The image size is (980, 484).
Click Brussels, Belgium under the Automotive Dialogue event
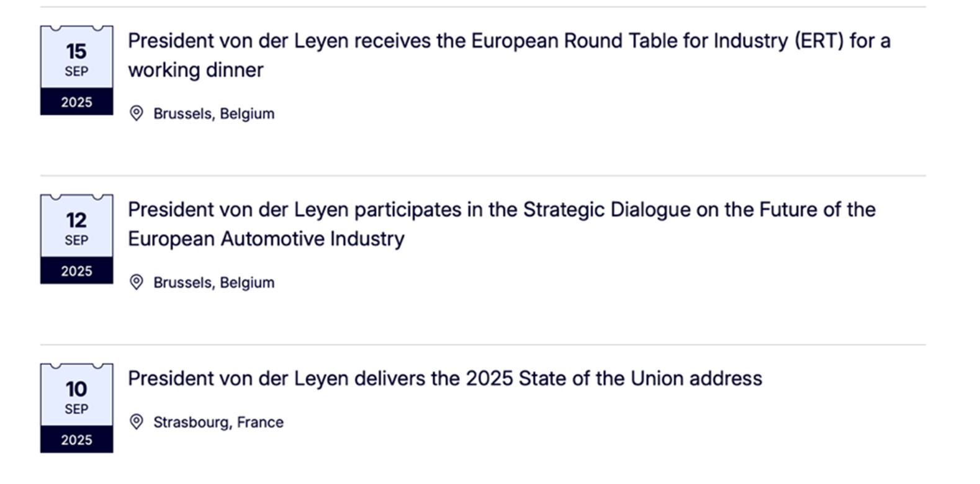pos(214,282)
